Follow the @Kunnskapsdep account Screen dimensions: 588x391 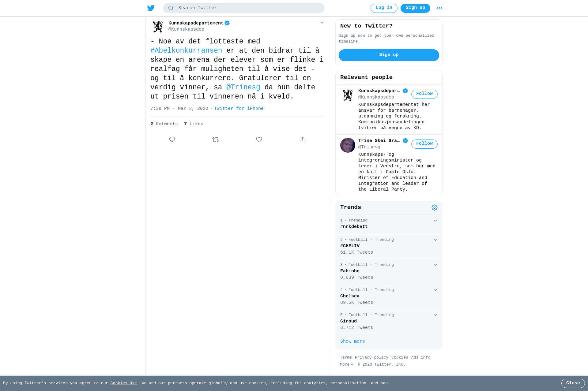tap(424, 94)
